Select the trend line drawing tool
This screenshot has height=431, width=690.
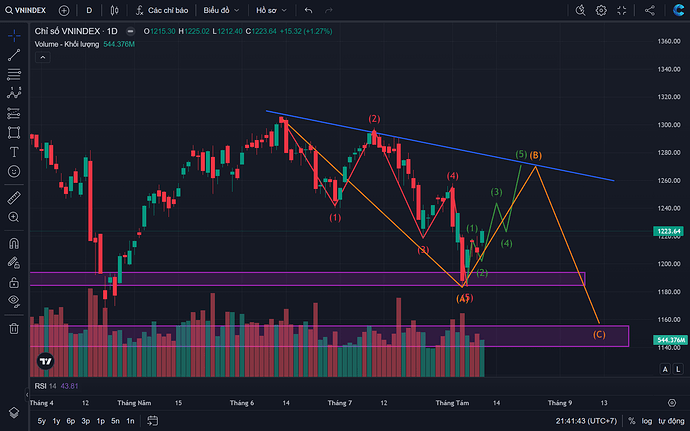click(14, 55)
